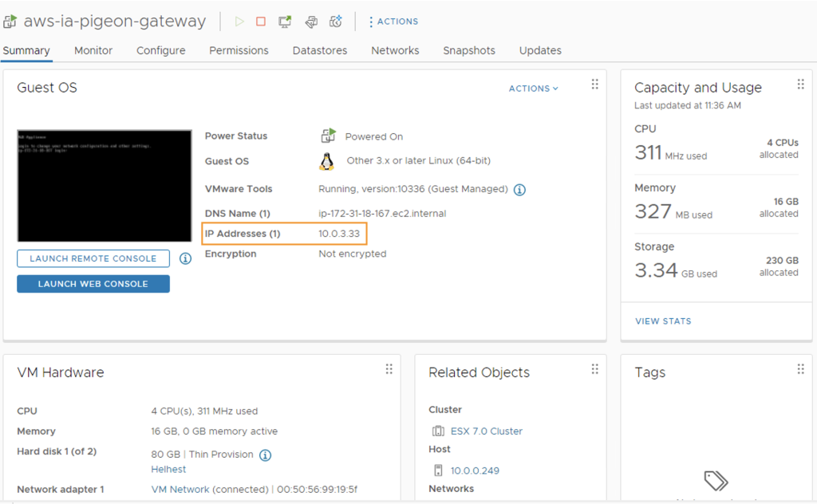Viewport: 817px width, 504px height.
Task: Open VIEW STATS in Capacity and Usage
Action: [663, 321]
